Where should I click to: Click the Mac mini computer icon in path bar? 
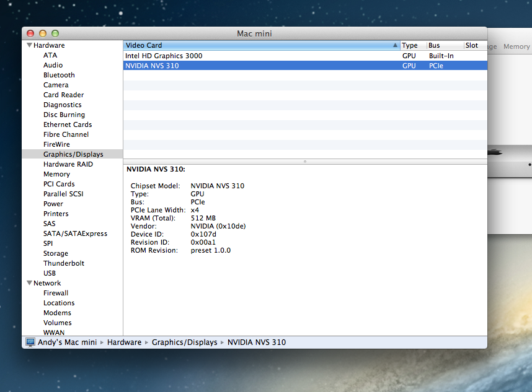click(x=30, y=342)
